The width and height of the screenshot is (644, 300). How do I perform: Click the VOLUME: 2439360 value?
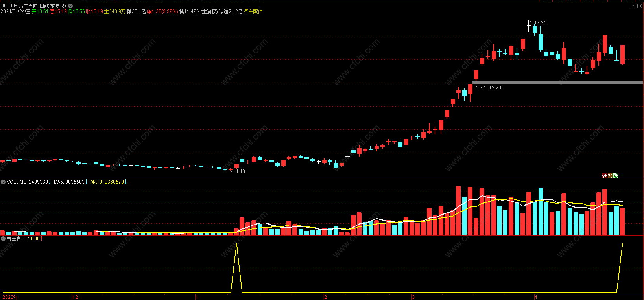tap(28, 182)
